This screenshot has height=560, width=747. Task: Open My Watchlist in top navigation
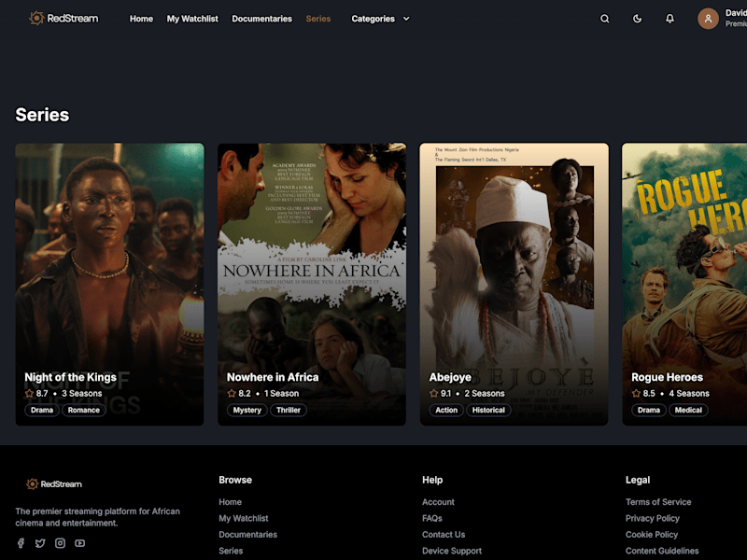[192, 19]
